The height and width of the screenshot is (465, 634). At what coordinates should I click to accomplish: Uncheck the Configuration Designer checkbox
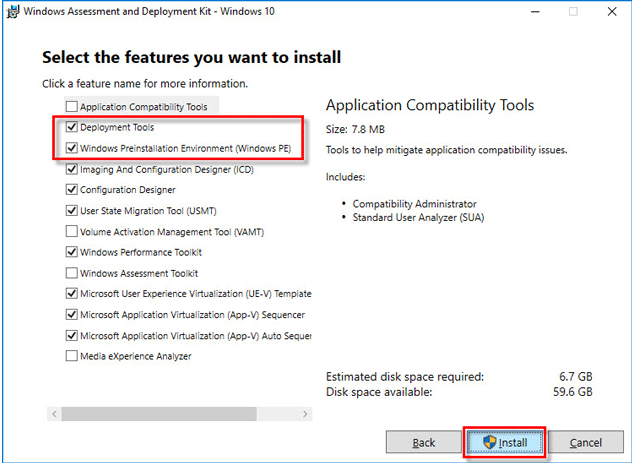point(71,190)
